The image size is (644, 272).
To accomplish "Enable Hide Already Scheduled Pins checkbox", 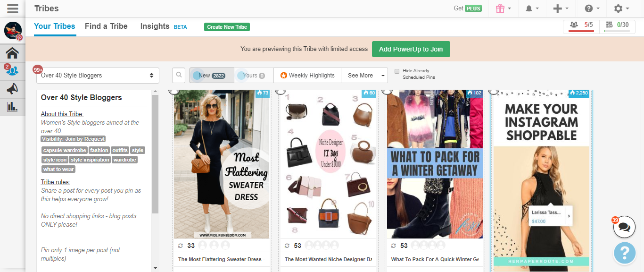I will click(397, 71).
